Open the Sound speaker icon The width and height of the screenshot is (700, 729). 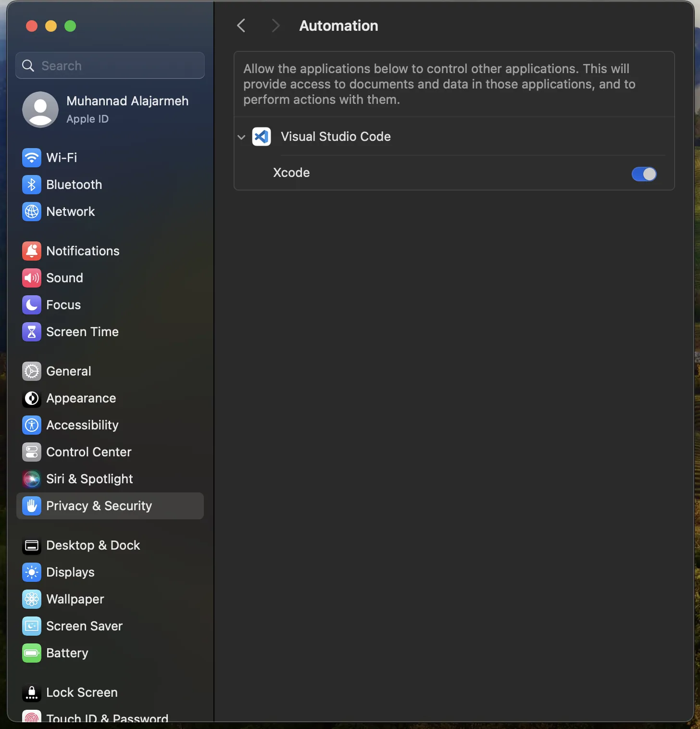click(32, 278)
